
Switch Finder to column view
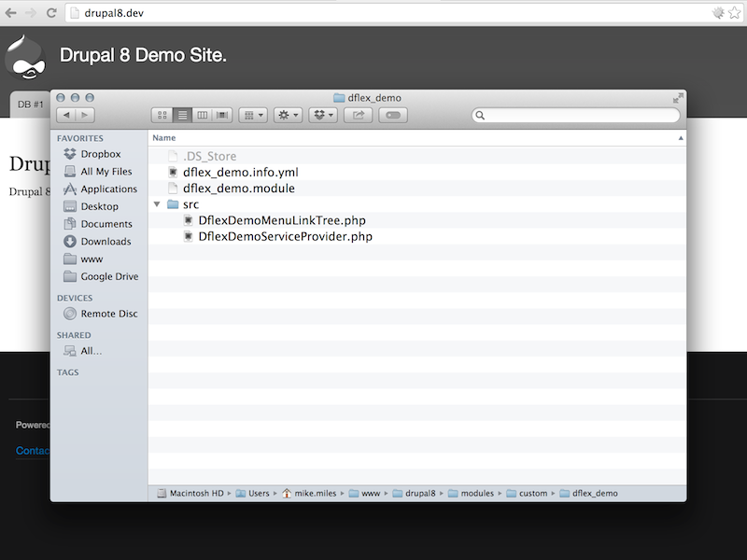[x=203, y=115]
